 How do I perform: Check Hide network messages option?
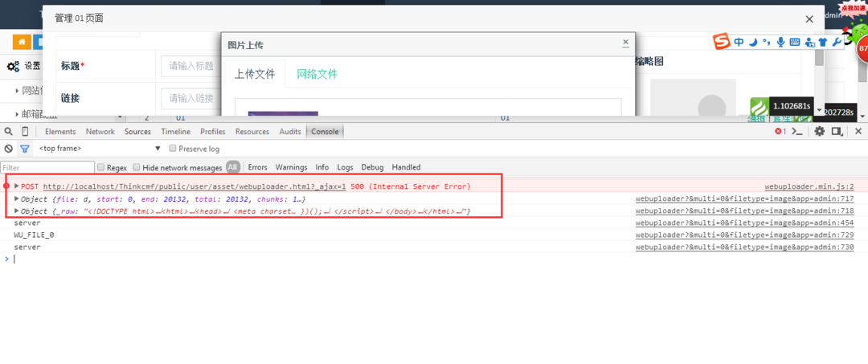pyautogui.click(x=136, y=167)
